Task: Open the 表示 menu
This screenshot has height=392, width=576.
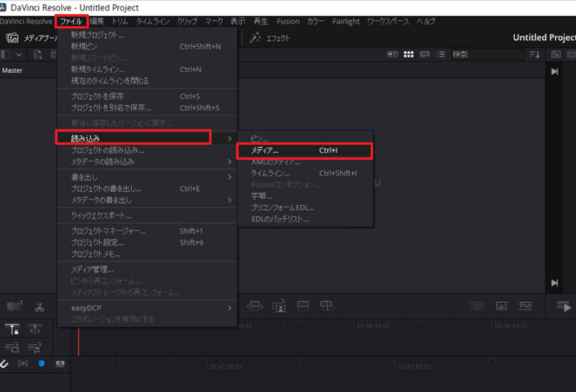Action: [238, 22]
